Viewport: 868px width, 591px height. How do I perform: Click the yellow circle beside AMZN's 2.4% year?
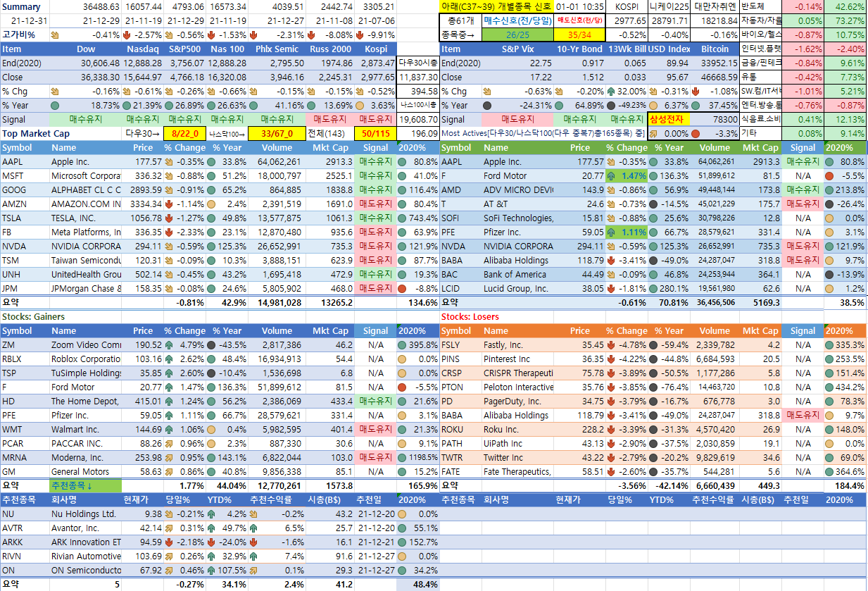[x=210, y=204]
